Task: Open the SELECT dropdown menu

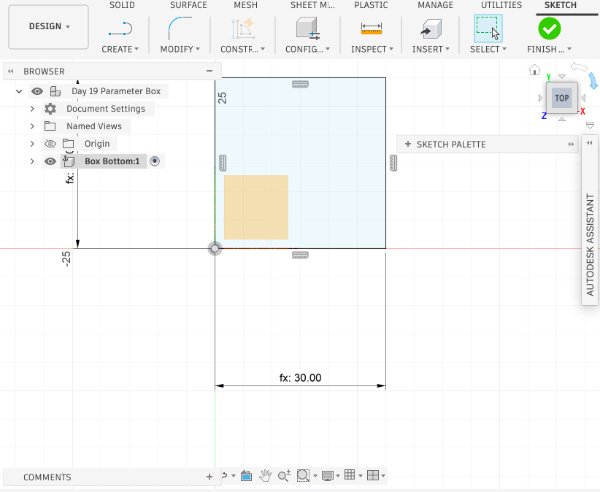Action: [488, 49]
